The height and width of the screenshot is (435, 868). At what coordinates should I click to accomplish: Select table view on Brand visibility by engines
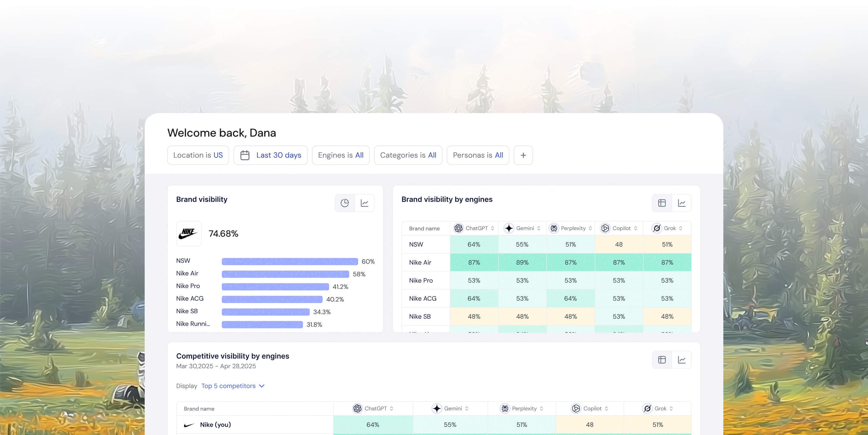662,203
